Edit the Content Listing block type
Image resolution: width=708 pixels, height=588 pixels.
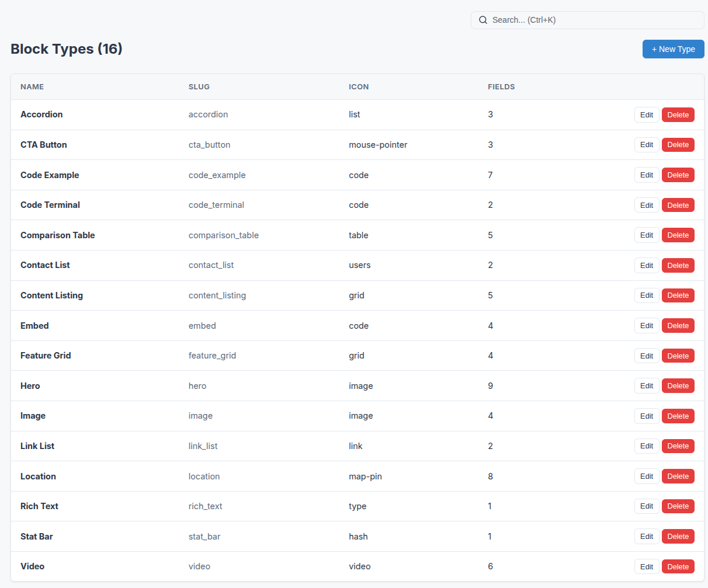(646, 295)
